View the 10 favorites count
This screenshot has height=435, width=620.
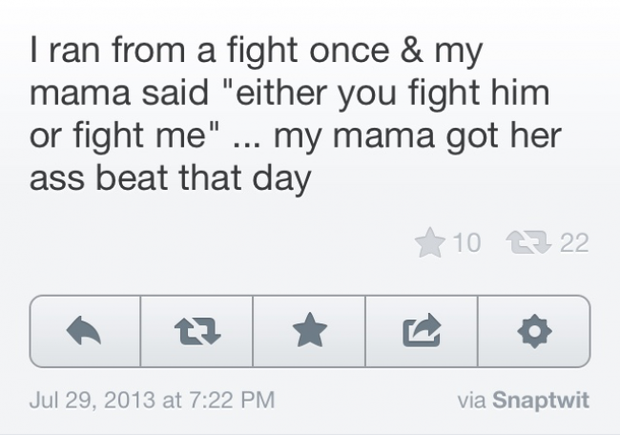467,242
